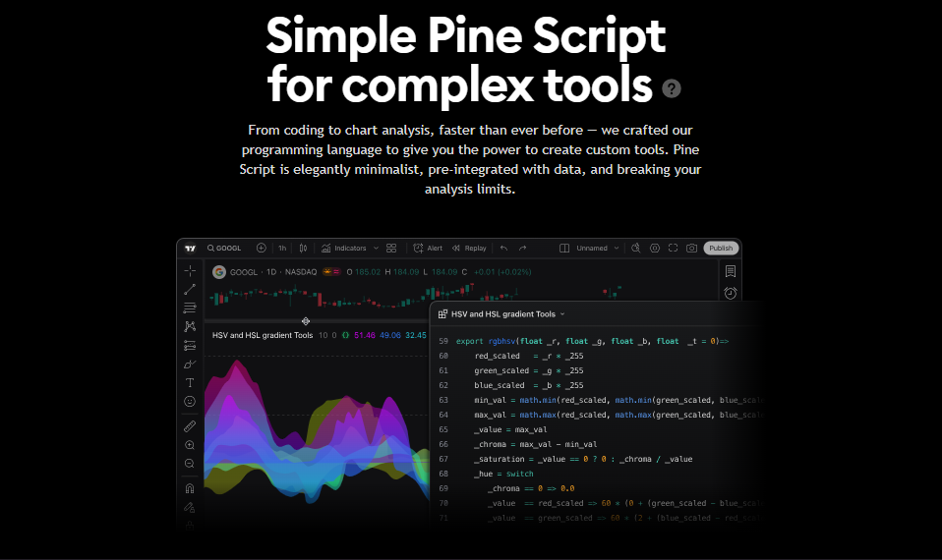Open the GOOGL symbol search field
Screen dimensions: 942x560
[x=224, y=248]
